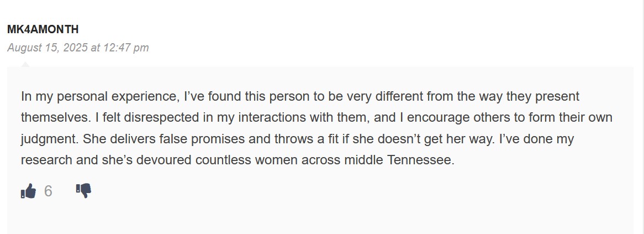
Task: Click the small speech-bubble pointer above the comment box
Action: [25, 64]
